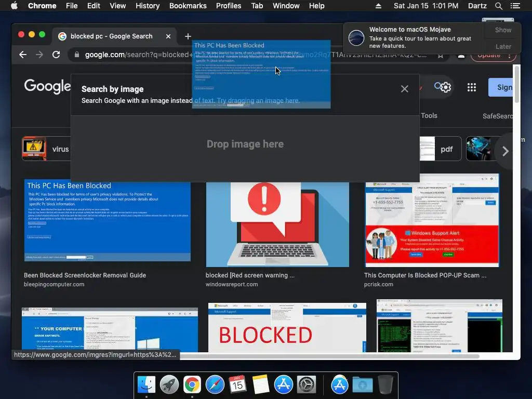Open the File menu
532x399 pixels.
pos(72,6)
